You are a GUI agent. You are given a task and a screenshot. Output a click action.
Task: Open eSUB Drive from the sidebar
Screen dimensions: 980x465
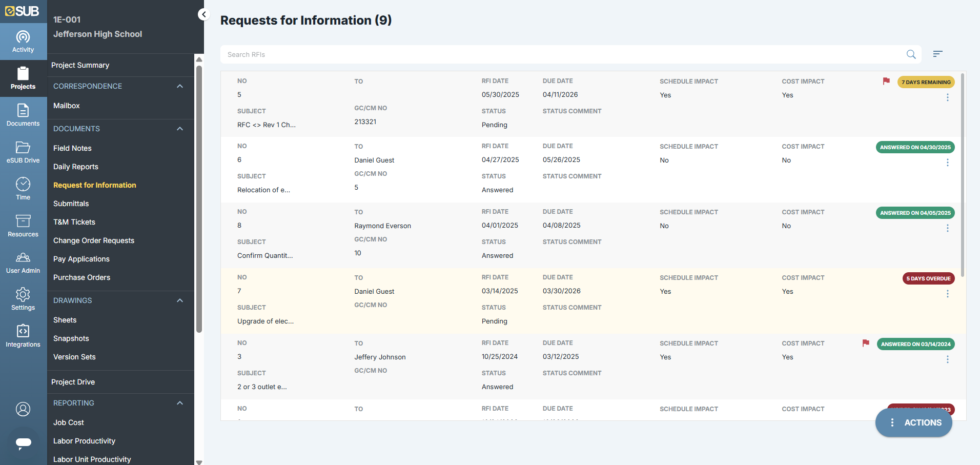coord(23,152)
